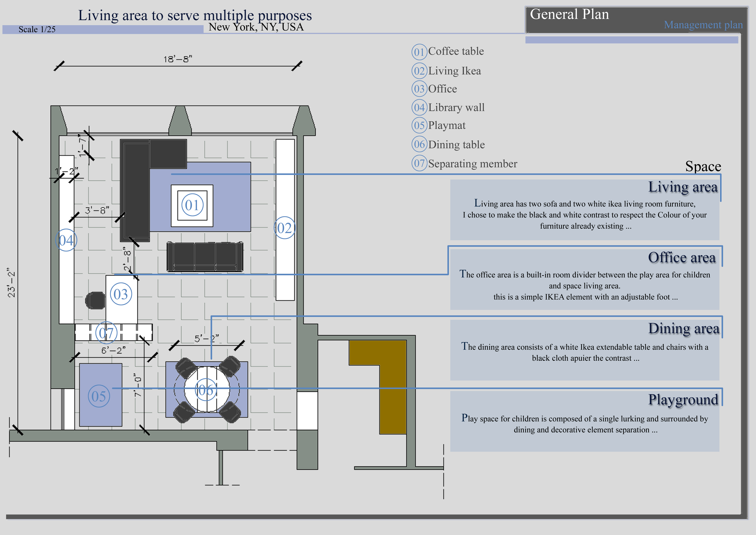Select the 05 playmat marker on plan
This screenshot has width=756, height=535.
tap(99, 396)
